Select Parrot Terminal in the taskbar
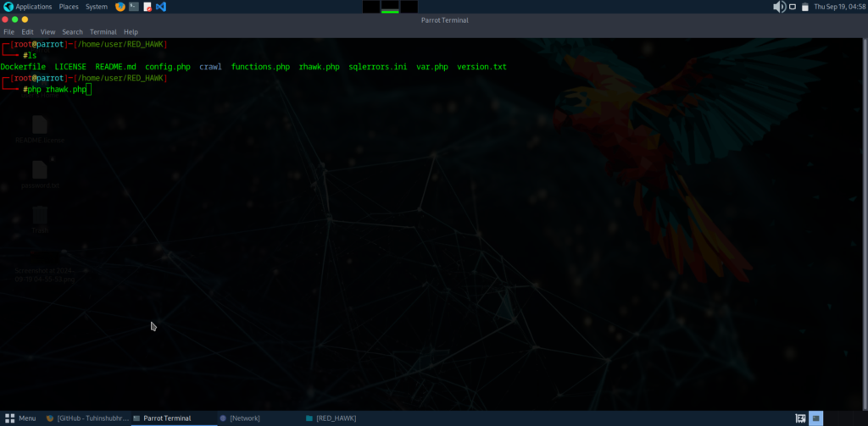The height and width of the screenshot is (426, 868). pyautogui.click(x=174, y=418)
